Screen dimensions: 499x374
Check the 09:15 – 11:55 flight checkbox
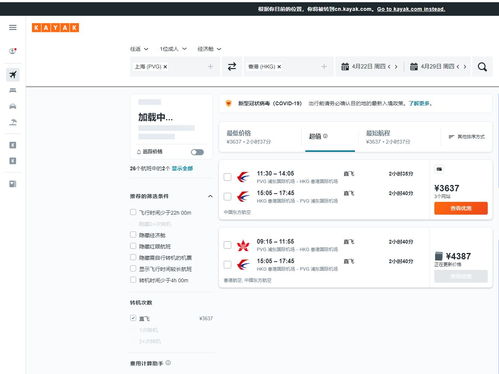pyautogui.click(x=228, y=245)
